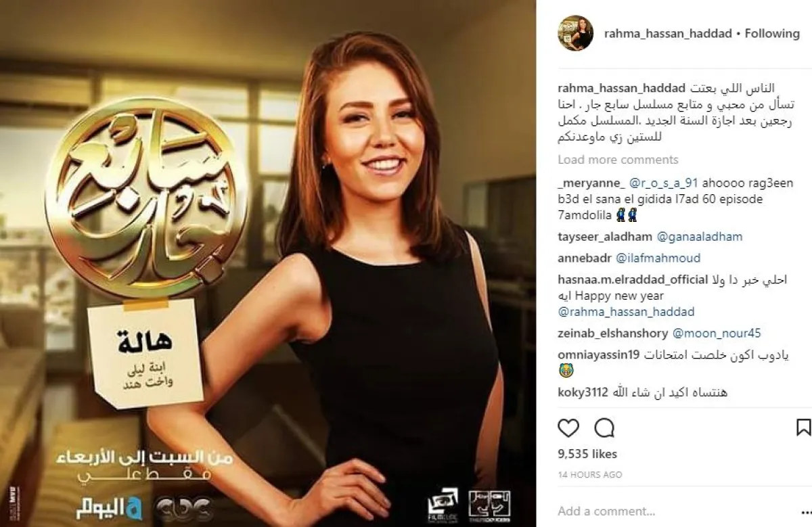
Task: Open comment speech bubble icon
Action: click(604, 428)
